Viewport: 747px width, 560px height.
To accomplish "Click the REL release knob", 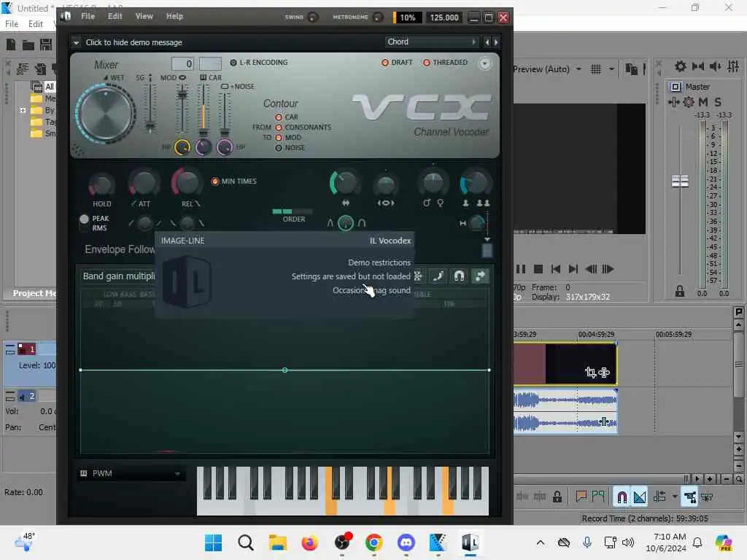I will (186, 182).
